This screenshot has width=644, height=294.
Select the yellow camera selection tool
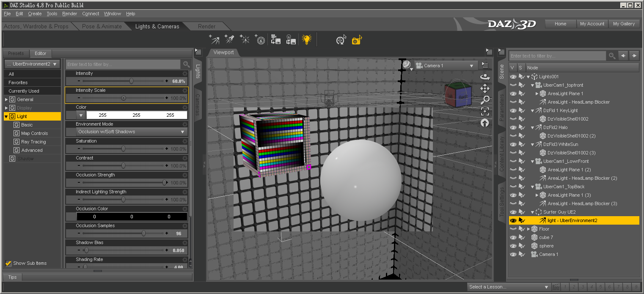point(357,39)
